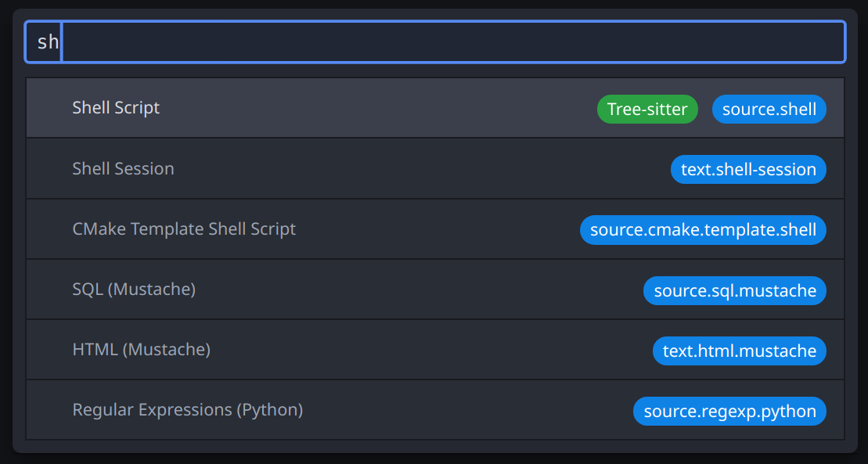Click the "Shell Script" label text
Screen dimensions: 868x464
point(116,108)
